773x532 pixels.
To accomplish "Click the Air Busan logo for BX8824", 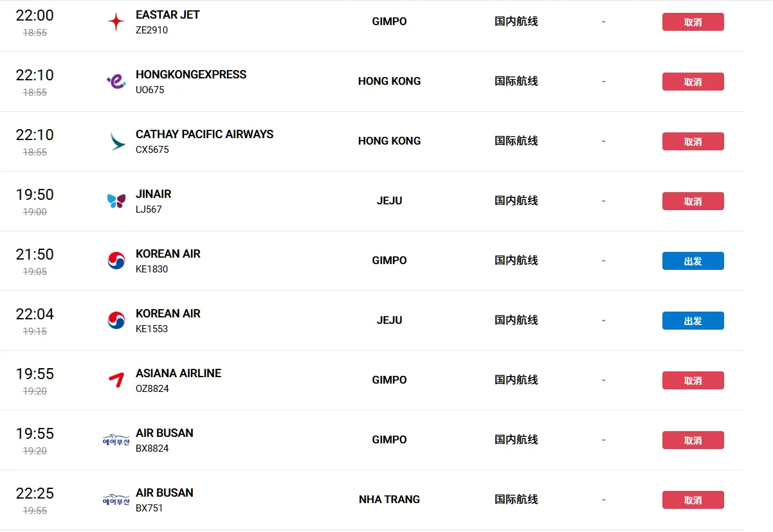I will pyautogui.click(x=116, y=440).
